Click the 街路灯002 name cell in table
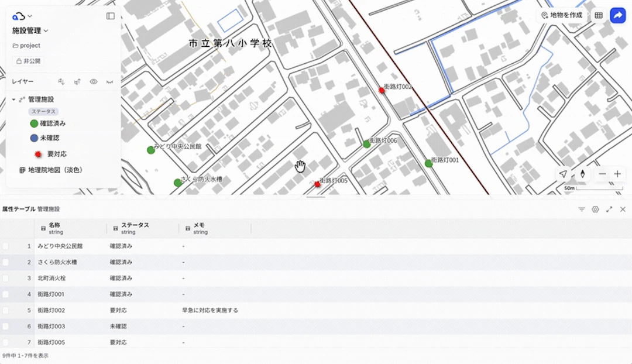Viewport: 632px width, 364px height. (x=71, y=310)
